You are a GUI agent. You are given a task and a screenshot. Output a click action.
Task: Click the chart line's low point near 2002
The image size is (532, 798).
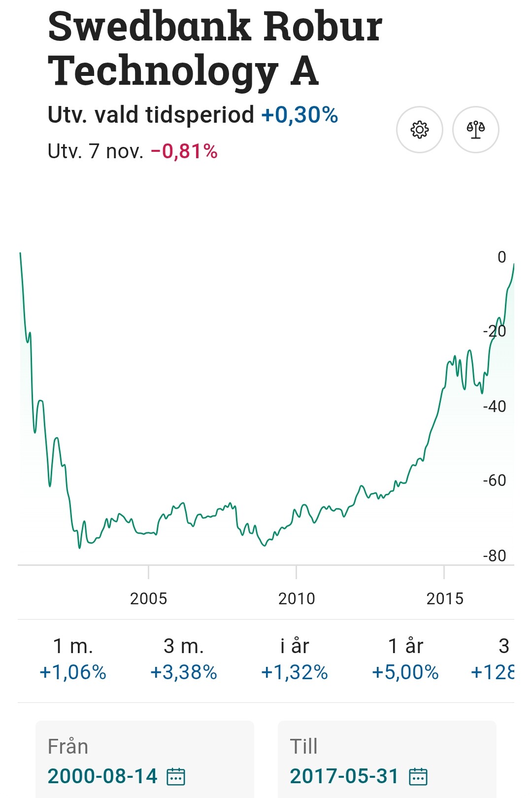coord(79,547)
